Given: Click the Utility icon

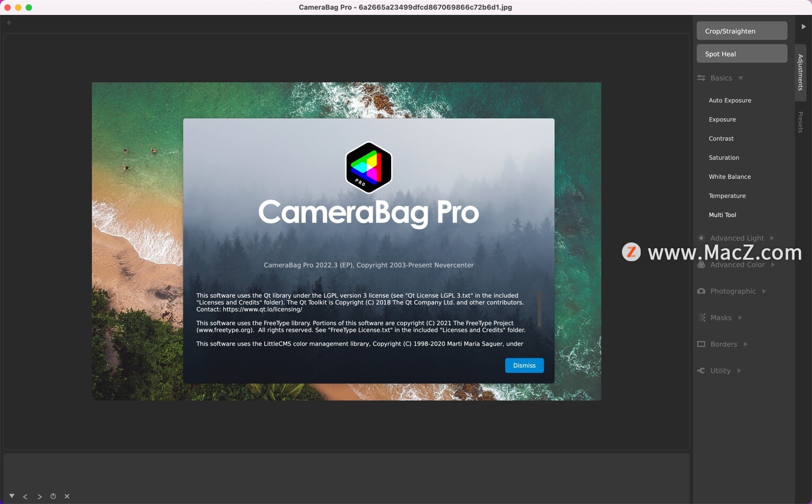Looking at the screenshot, I should point(701,370).
